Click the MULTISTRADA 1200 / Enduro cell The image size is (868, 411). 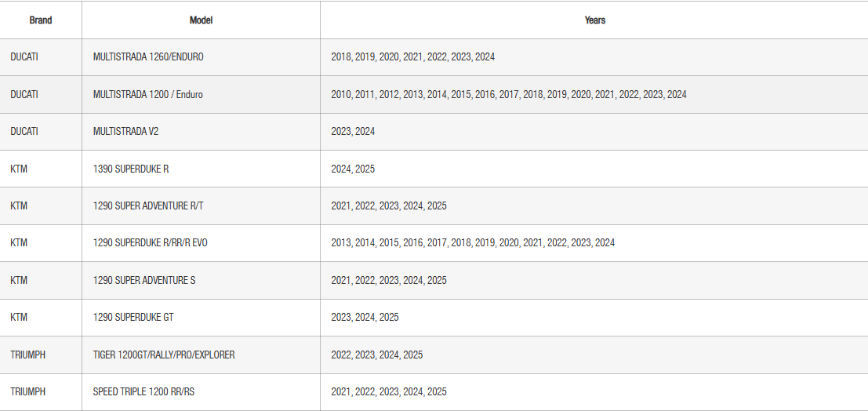click(x=147, y=94)
